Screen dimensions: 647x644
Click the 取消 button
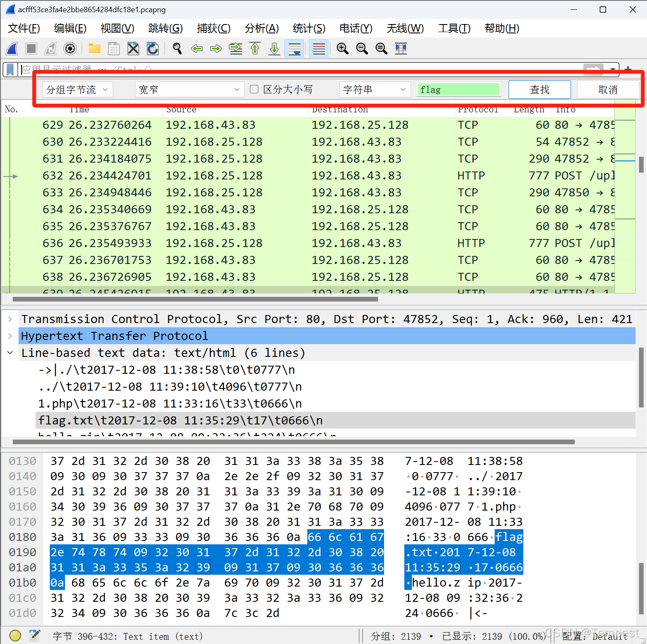pyautogui.click(x=608, y=89)
